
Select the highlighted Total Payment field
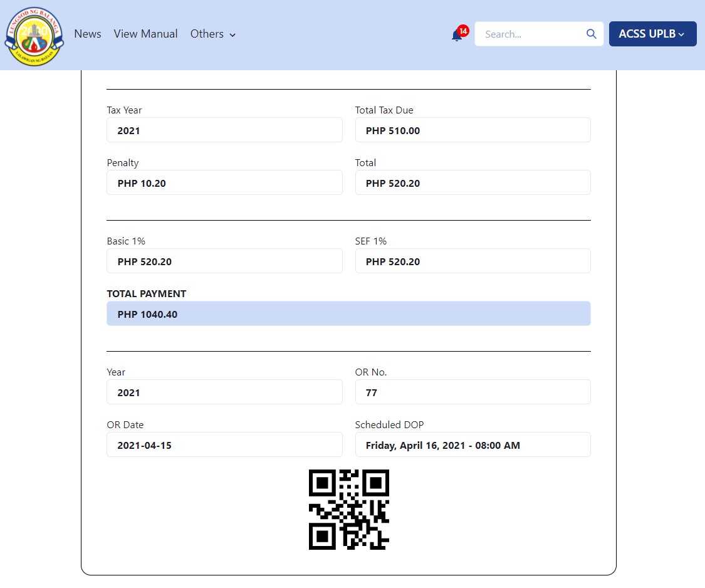tap(348, 314)
